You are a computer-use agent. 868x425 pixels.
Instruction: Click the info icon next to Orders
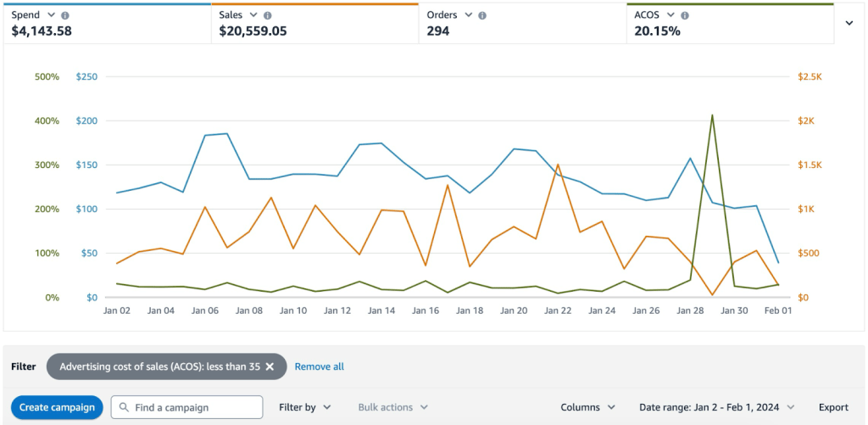click(x=482, y=15)
